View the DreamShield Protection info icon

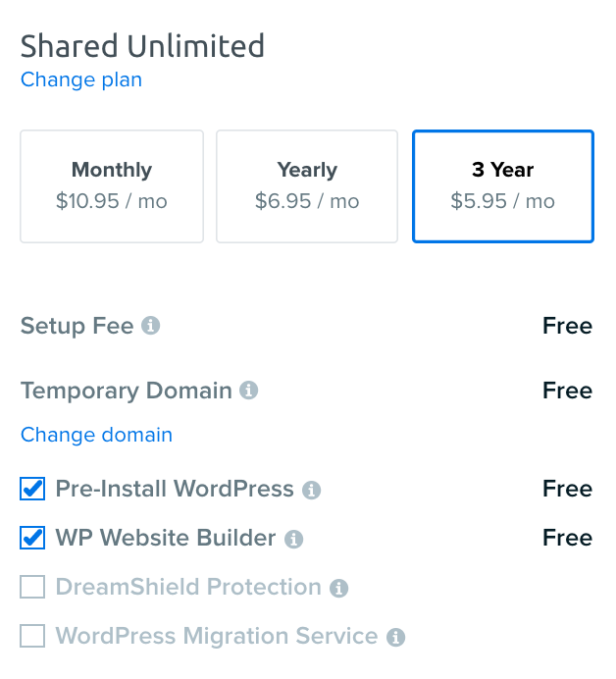[x=338, y=588]
